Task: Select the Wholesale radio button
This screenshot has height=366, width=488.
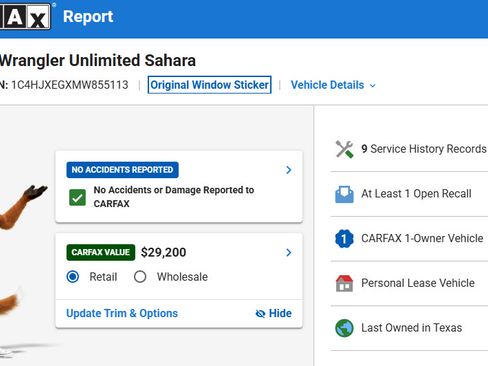Action: click(x=140, y=277)
